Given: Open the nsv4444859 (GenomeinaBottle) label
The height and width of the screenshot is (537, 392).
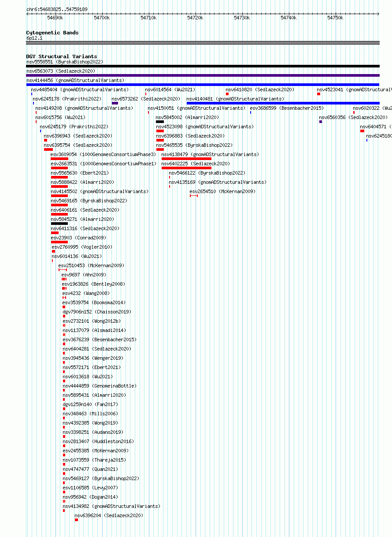Looking at the screenshot, I should click(x=100, y=386).
